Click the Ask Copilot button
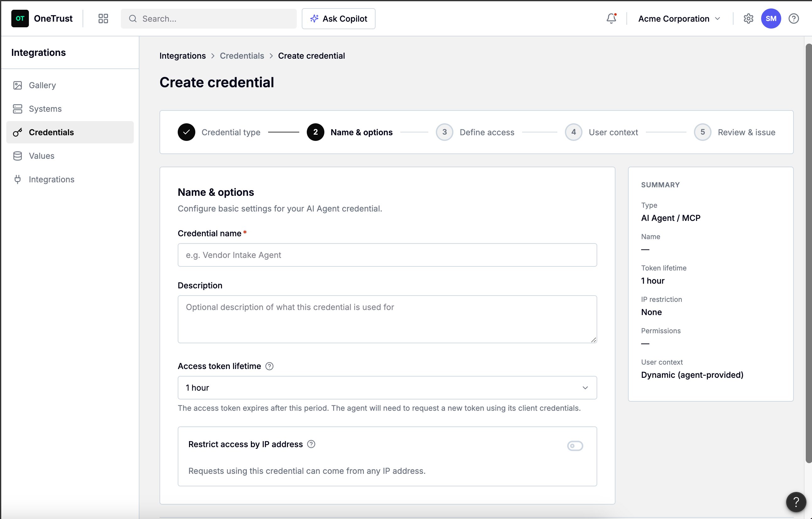This screenshot has width=812, height=519. click(338, 19)
